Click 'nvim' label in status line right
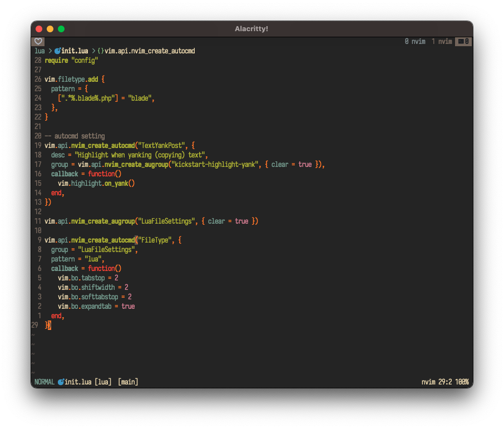This screenshot has height=429, width=504. 428,382
